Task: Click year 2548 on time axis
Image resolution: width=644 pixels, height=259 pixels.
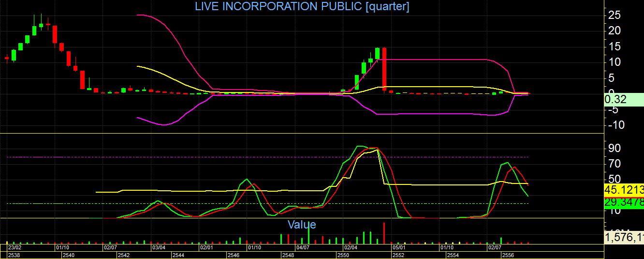Action: (288, 255)
